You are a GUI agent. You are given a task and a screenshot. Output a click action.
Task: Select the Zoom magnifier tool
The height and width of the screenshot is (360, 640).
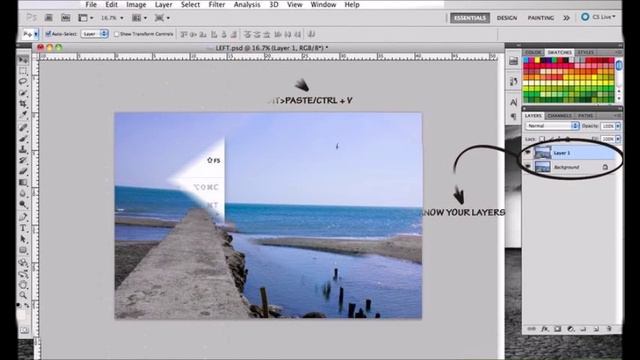(x=23, y=295)
